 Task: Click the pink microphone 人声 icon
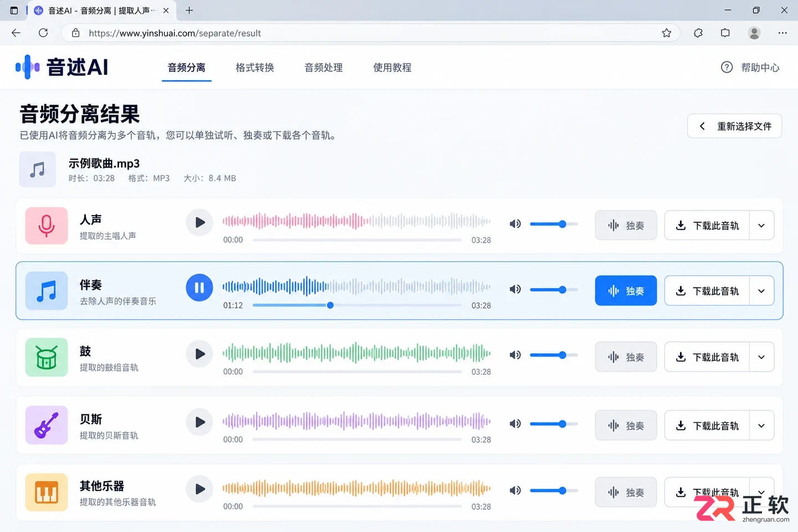47,226
